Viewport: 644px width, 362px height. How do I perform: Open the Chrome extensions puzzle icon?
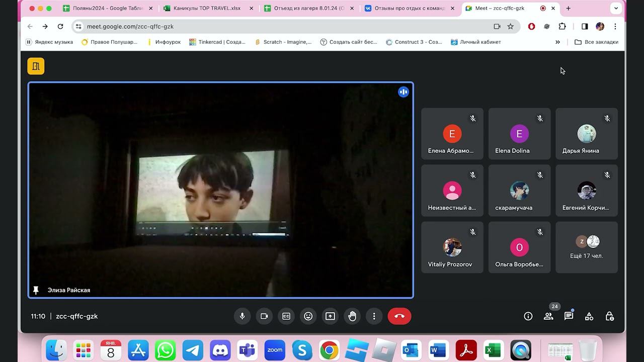click(x=562, y=26)
